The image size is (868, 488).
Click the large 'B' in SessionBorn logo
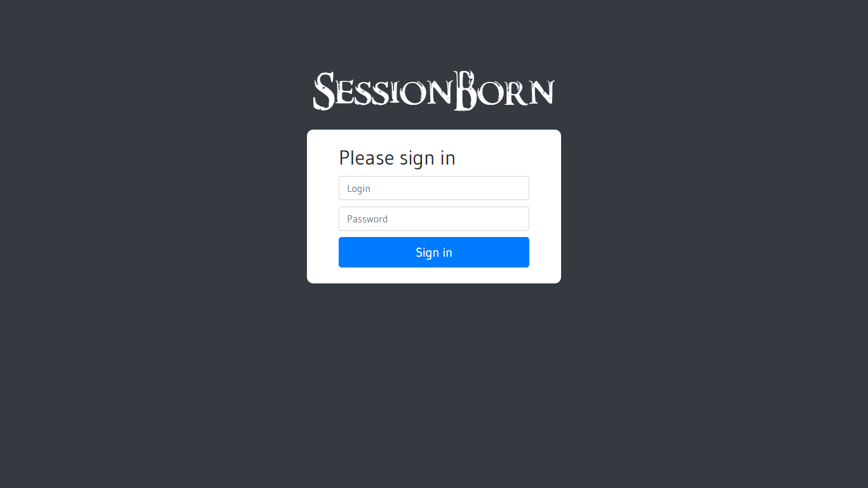465,91
